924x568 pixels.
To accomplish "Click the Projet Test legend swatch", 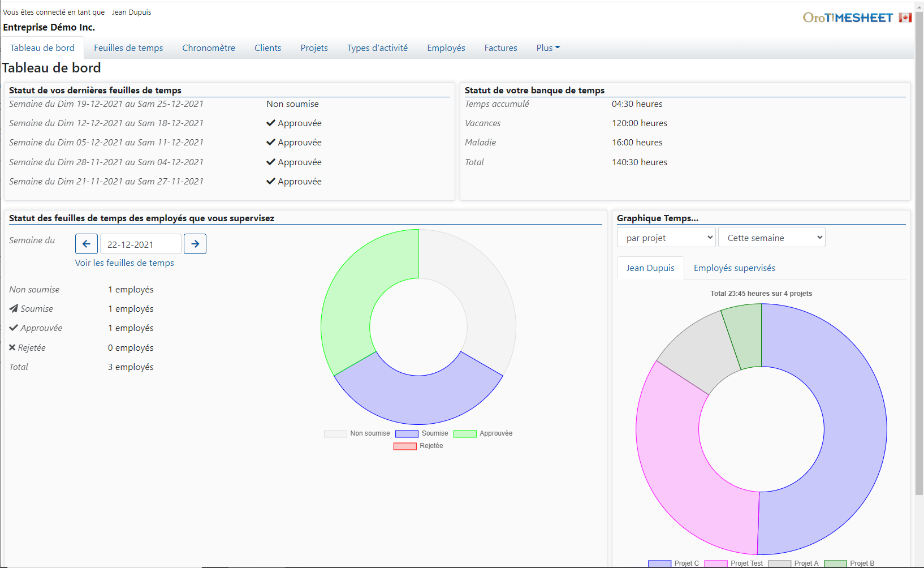I will tap(716, 563).
